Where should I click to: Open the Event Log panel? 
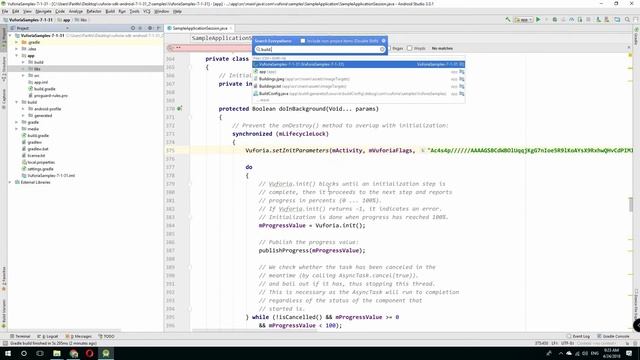click(x=578, y=336)
